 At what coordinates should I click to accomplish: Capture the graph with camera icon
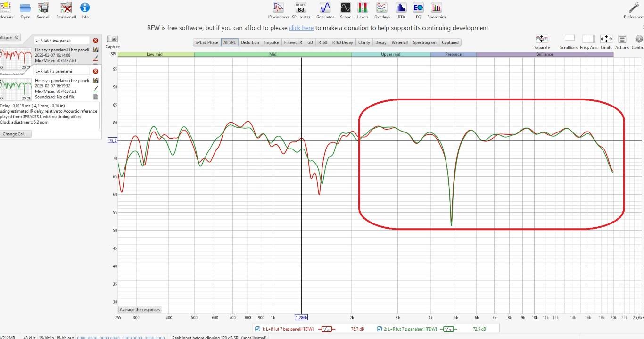point(112,39)
